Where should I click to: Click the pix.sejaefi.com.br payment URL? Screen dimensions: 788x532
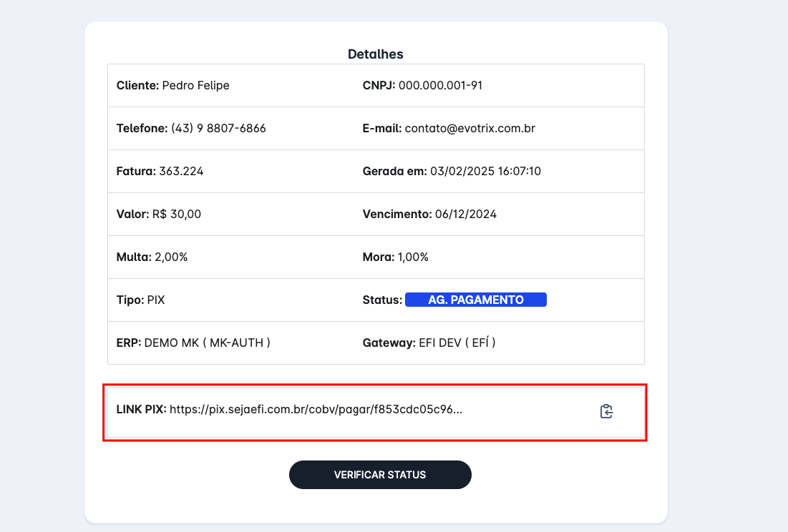tap(316, 410)
